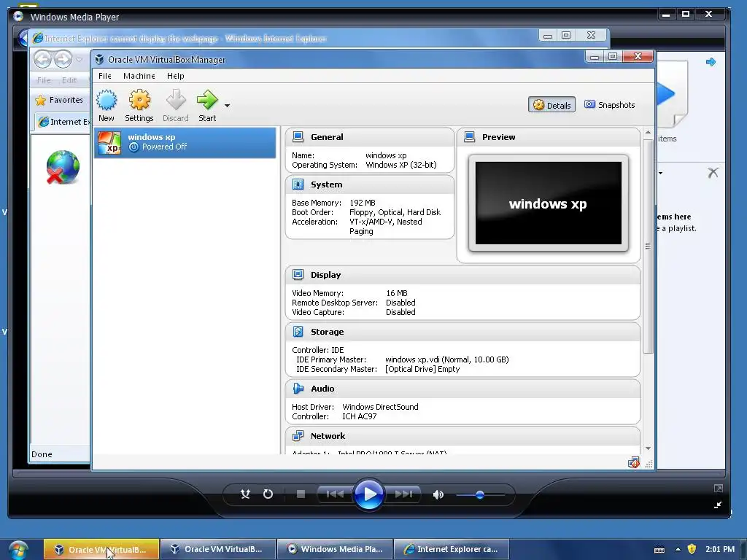Open the Media Player list options dropdown arrow
The width and height of the screenshot is (747, 560).
(x=661, y=173)
